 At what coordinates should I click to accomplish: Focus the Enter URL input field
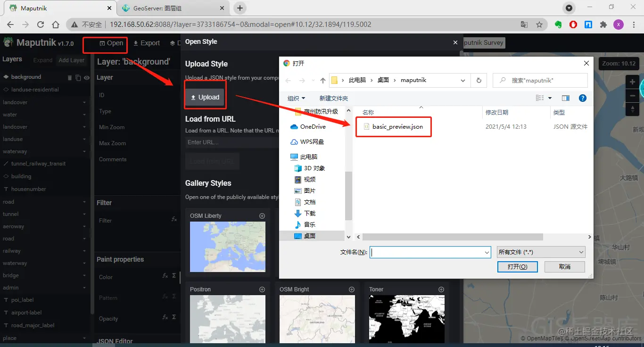coord(232,142)
